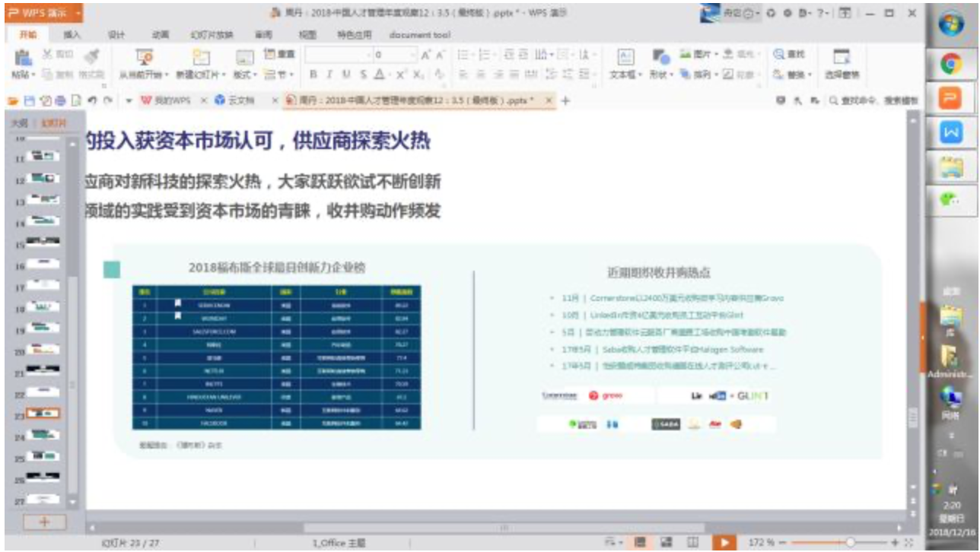
Task: Open the document tool ribbon tab
Action: (419, 35)
